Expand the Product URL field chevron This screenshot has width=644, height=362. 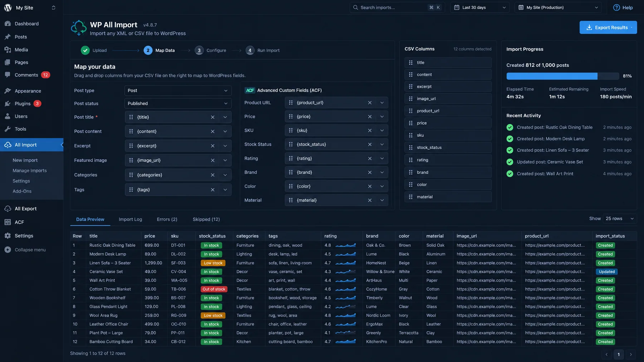tap(382, 103)
